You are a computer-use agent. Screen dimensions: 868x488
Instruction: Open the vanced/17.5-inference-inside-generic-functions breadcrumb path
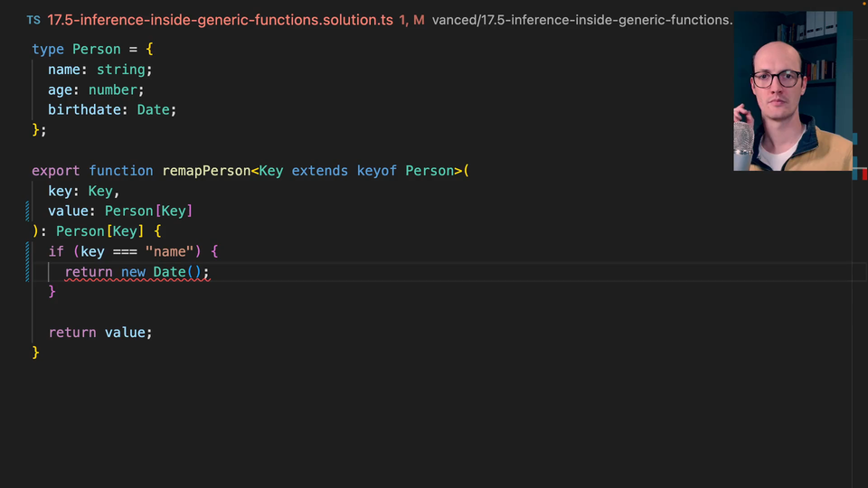pos(581,20)
